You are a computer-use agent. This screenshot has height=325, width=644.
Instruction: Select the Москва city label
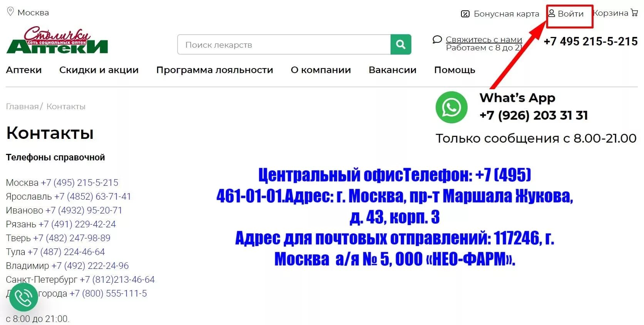click(33, 13)
